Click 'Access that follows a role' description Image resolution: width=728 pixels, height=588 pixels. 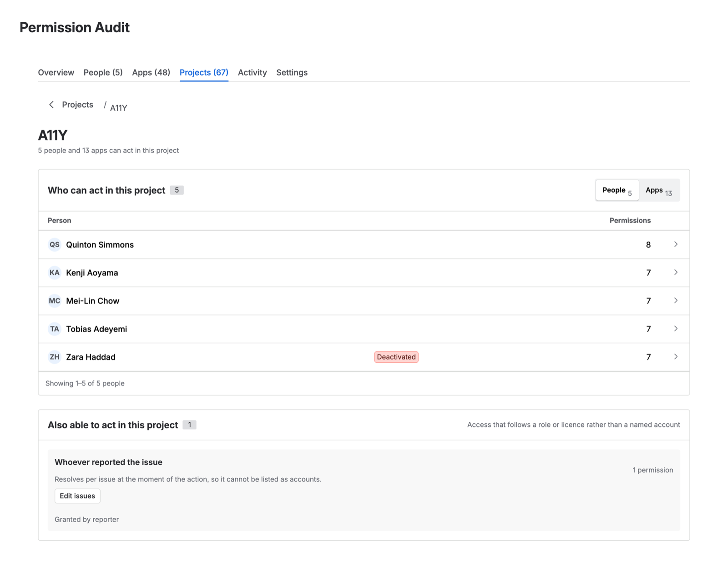573,425
